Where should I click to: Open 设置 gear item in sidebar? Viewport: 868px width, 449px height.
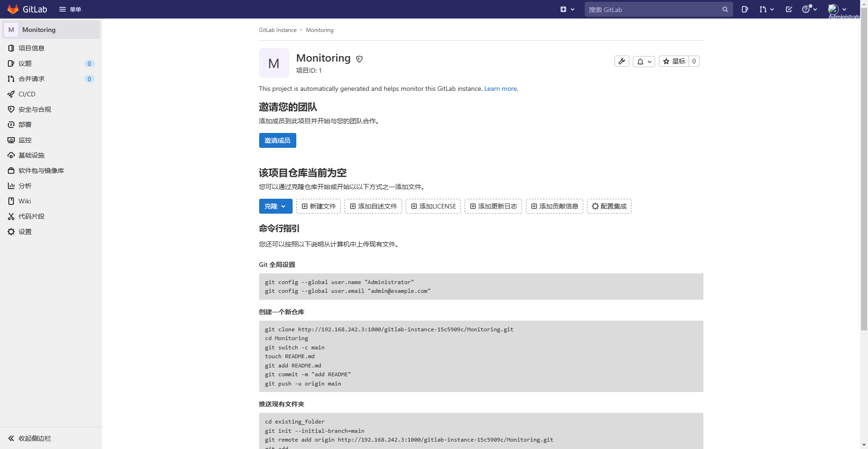tap(51, 232)
